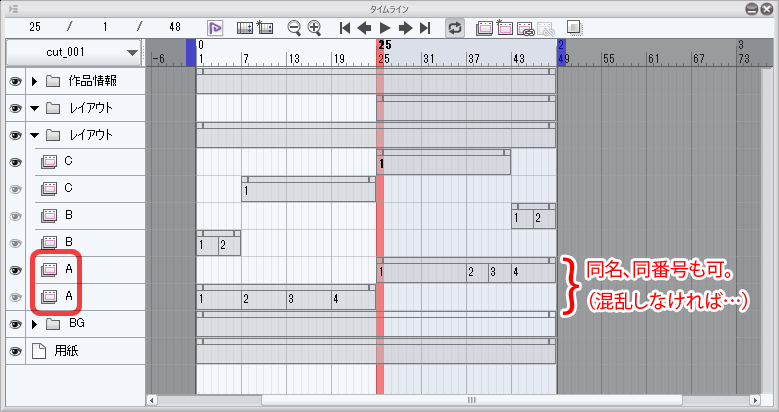The width and height of the screenshot is (779, 412).
Task: Select cel 3 in the visible A track
Action: tap(499, 272)
